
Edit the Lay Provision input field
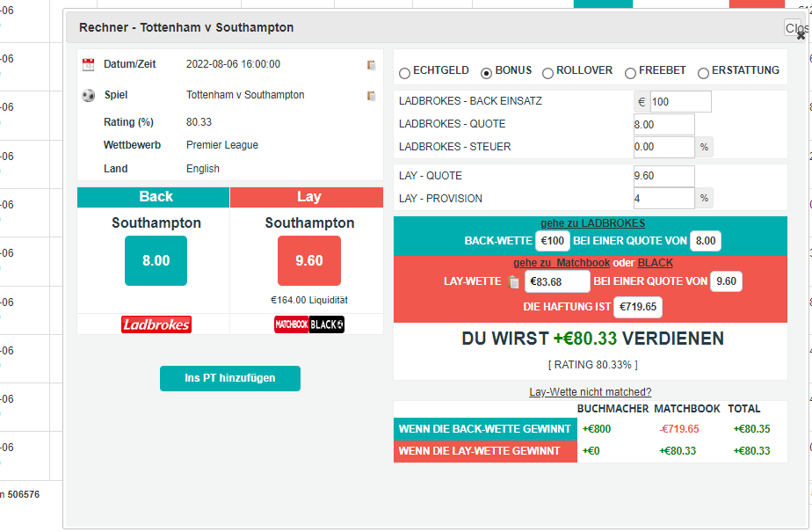tap(663, 199)
